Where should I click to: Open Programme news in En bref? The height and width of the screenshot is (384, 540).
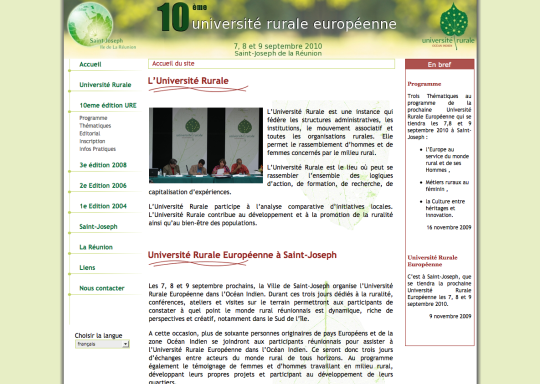pos(424,84)
